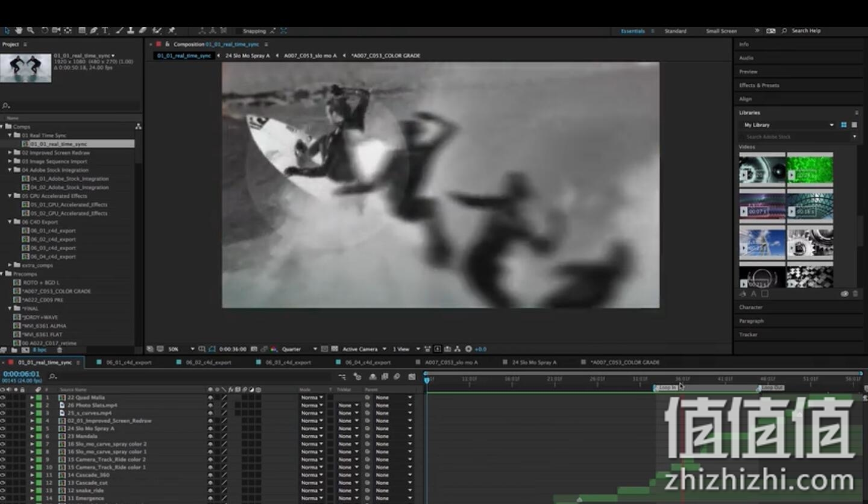Image resolution: width=868 pixels, height=504 pixels.
Task: Click *A007_C053_COLOR GRADE in comp breadcrumb
Action: coord(385,55)
